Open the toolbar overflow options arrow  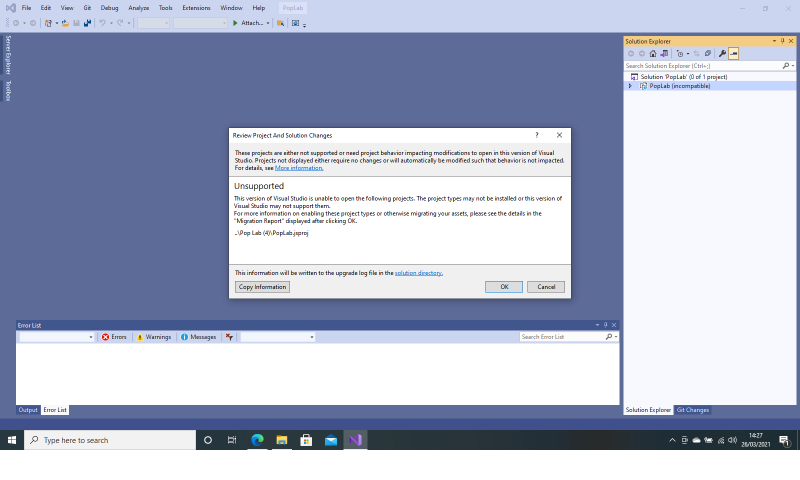305,24
